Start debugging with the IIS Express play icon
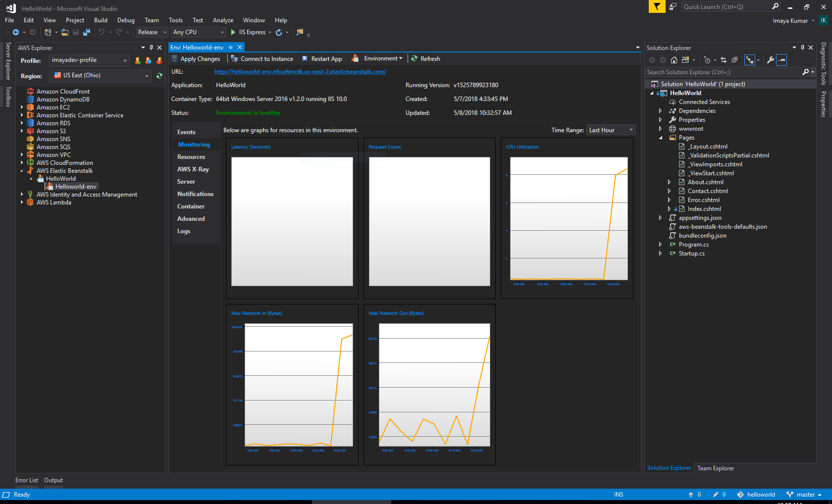This screenshot has height=504, width=832. (233, 32)
